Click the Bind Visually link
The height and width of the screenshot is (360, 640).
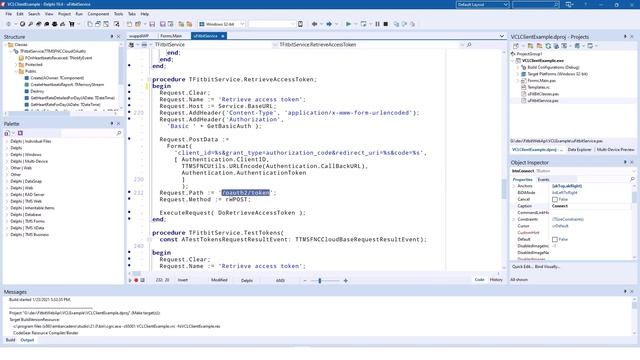coord(547,267)
